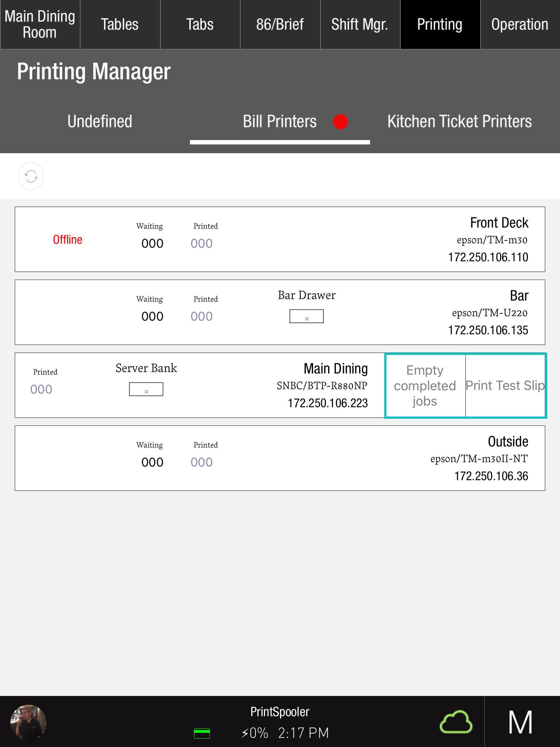Viewport: 560px width, 747px height.
Task: Switch to the Undefined printers tab
Action: tap(100, 122)
